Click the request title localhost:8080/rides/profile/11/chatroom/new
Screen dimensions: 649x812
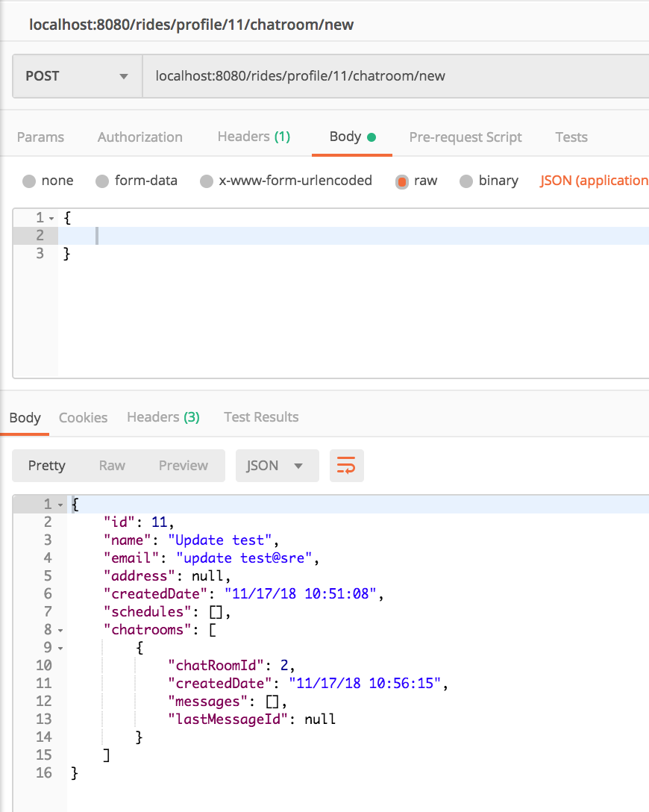[x=191, y=25]
